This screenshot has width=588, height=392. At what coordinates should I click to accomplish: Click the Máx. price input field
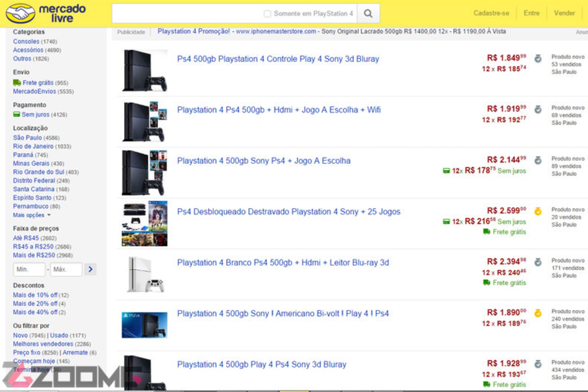coord(66,269)
